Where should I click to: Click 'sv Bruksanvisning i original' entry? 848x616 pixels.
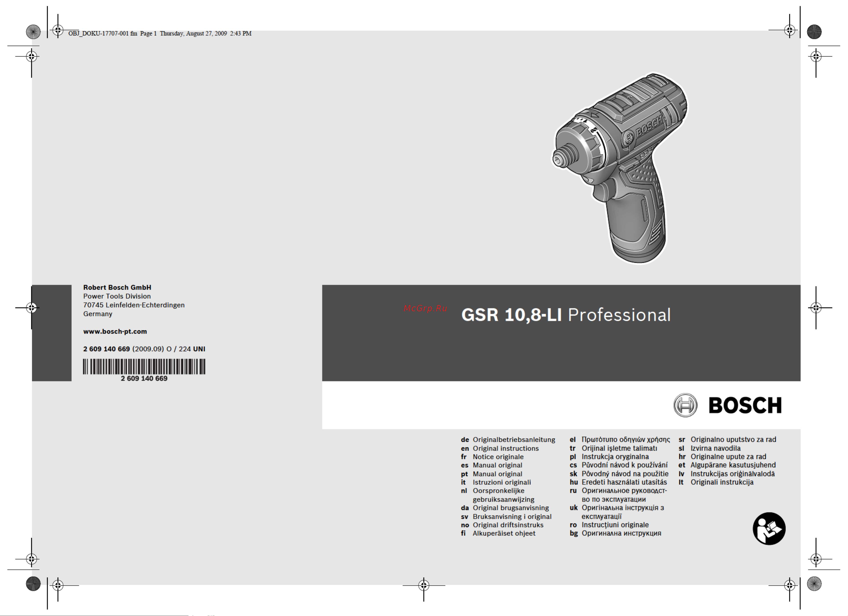(506, 516)
